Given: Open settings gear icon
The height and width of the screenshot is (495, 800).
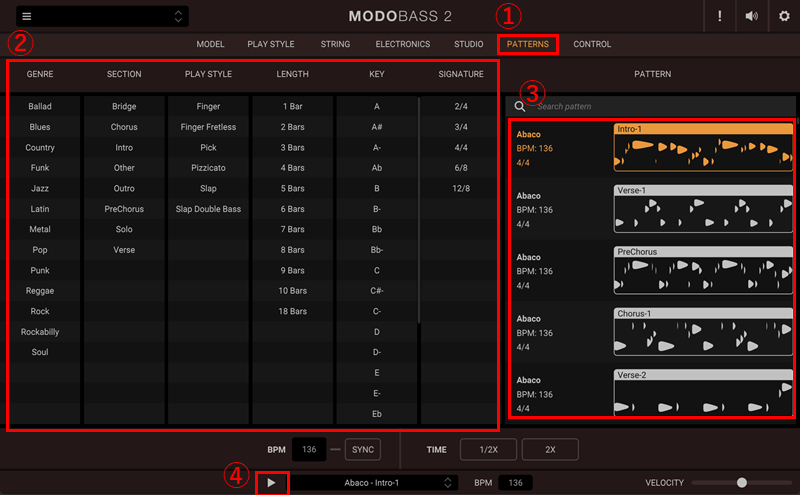Looking at the screenshot, I should [784, 16].
